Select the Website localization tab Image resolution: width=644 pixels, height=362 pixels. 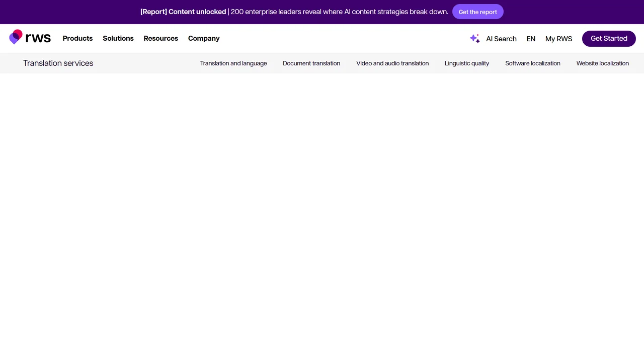pos(603,63)
